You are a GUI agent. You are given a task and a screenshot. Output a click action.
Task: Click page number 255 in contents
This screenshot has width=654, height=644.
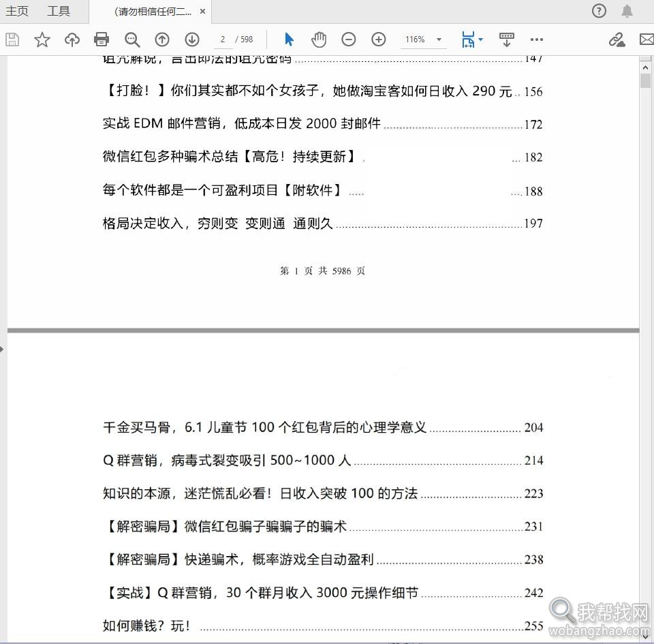point(533,626)
